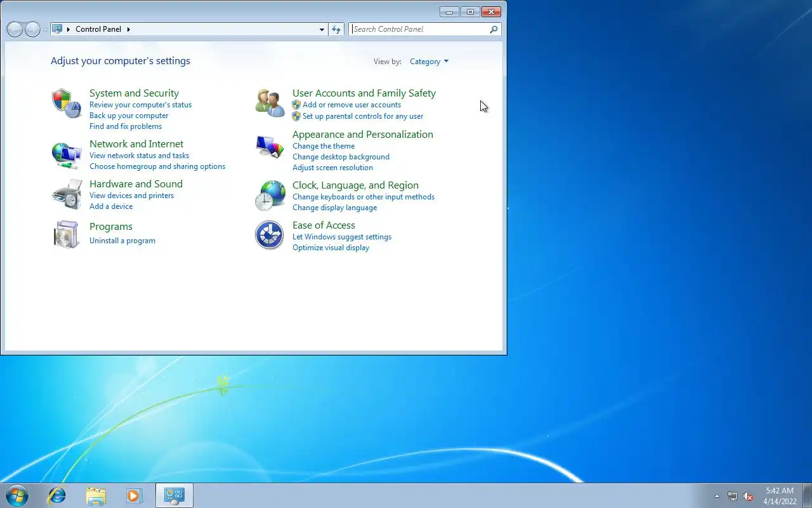Viewport: 812px width, 508px height.
Task: Open User Accounts and Family Safety heading
Action: click(364, 93)
